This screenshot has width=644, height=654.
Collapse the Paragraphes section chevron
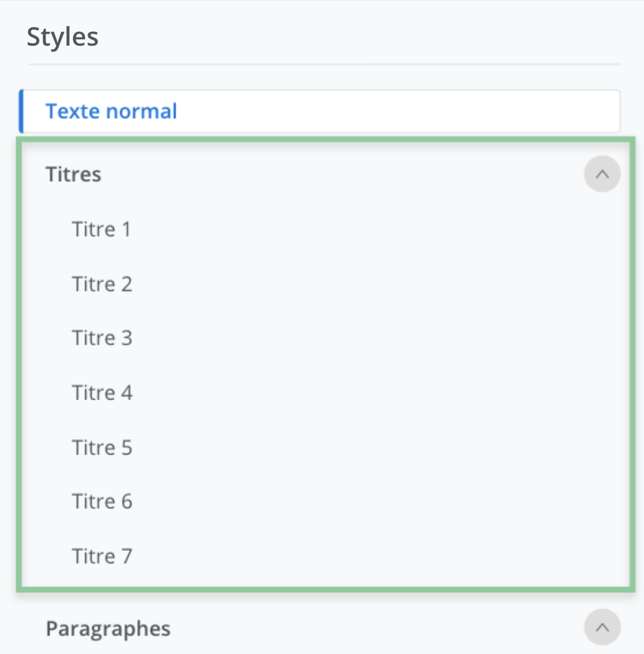pyautogui.click(x=602, y=627)
